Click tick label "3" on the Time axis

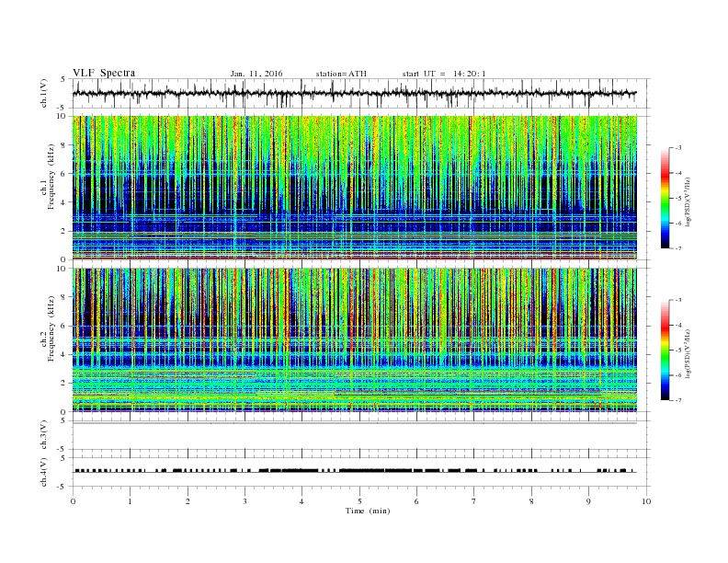tap(245, 501)
